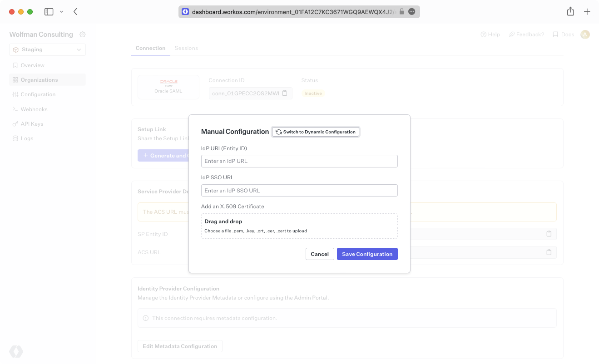Click the ellipsis in the address bar
The height and width of the screenshot is (364, 599).
point(411,11)
